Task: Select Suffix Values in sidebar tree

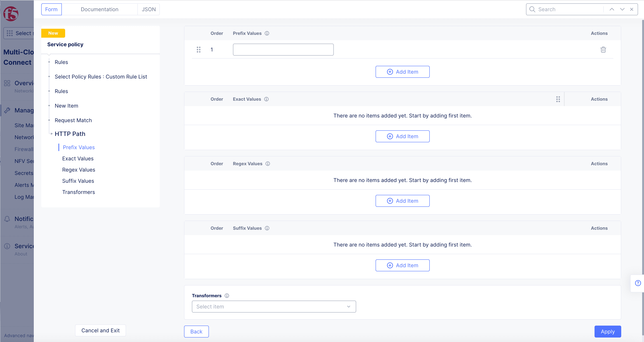Action: point(78,181)
